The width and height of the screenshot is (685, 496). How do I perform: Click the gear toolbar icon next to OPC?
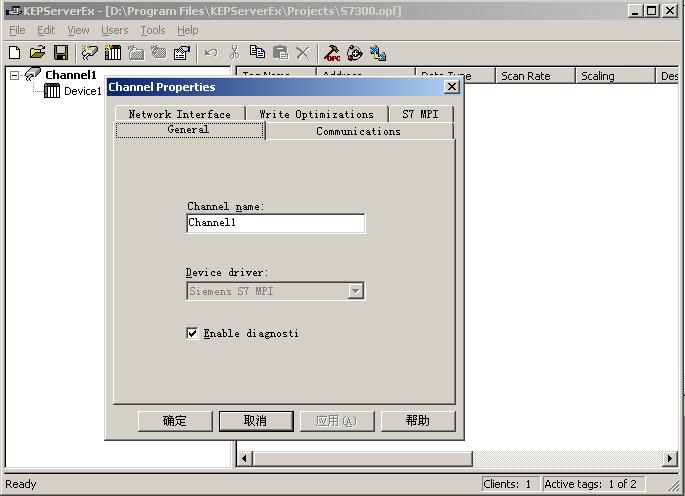pyautogui.click(x=355, y=53)
